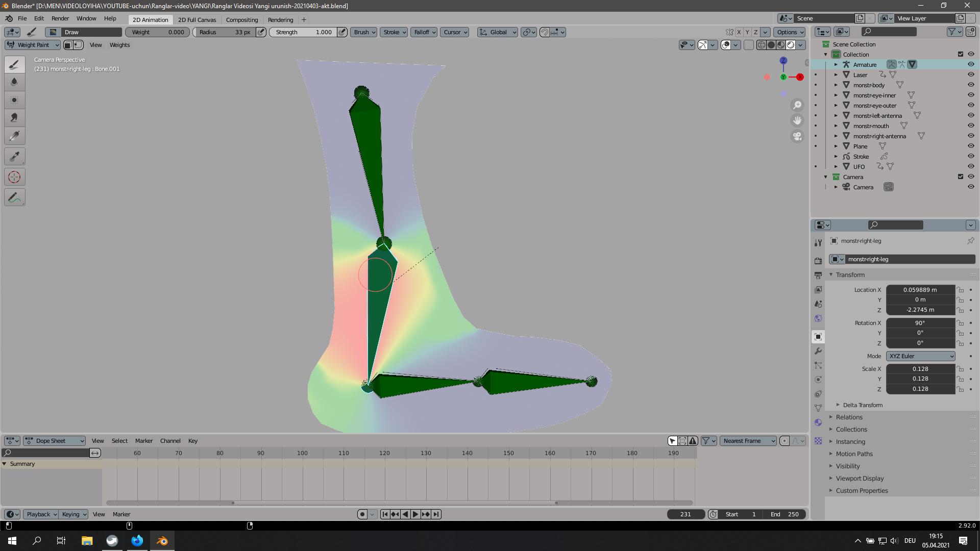Open the Playback popover
This screenshot has height=551, width=980.
tap(42, 514)
